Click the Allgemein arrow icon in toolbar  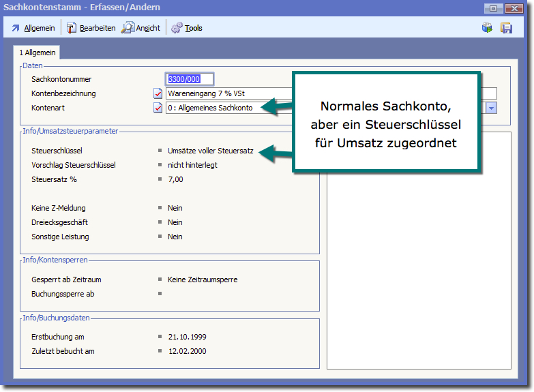(x=16, y=28)
